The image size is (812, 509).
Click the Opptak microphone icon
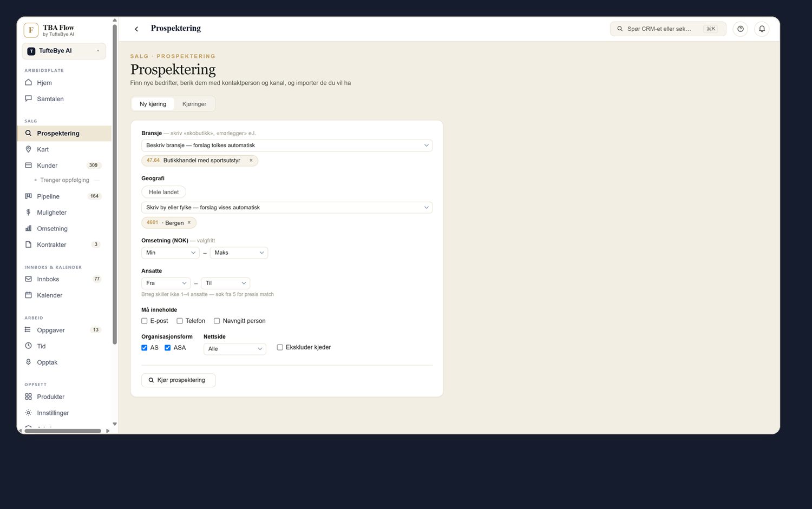[x=29, y=362]
